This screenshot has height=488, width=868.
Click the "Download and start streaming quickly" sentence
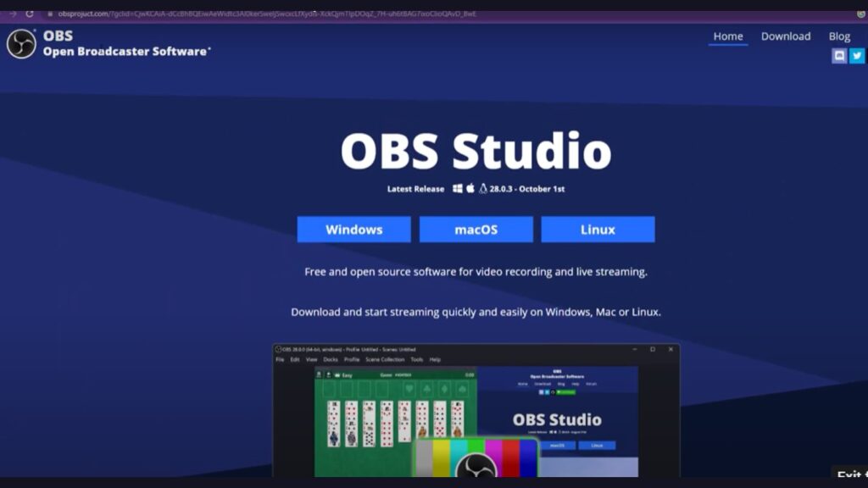click(476, 312)
